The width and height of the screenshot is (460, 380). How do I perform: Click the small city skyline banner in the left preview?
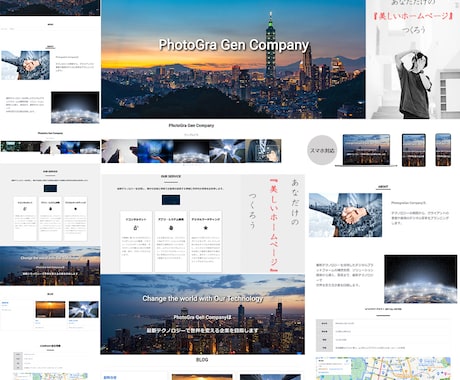pos(50,266)
